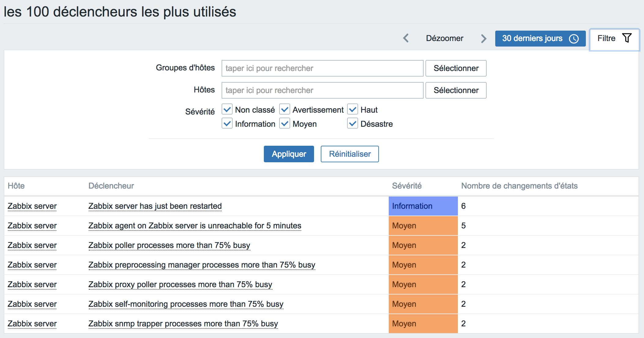Uncheck the Avertissement severity checkbox
Screen dimensions: 644x338
coord(284,109)
